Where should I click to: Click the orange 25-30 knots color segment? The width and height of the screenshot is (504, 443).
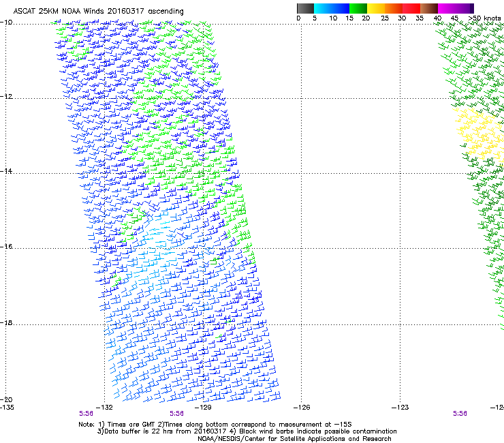(x=394, y=8)
